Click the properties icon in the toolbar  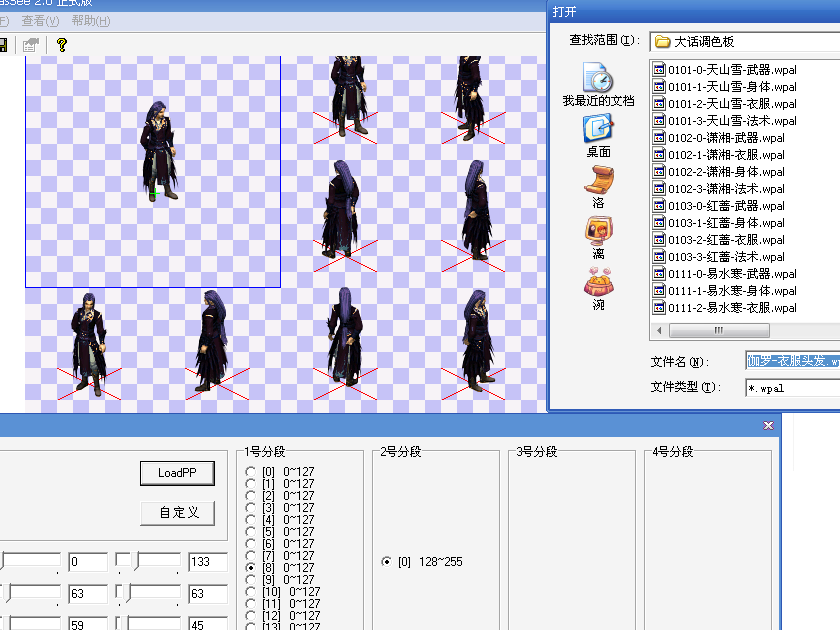tap(31, 45)
